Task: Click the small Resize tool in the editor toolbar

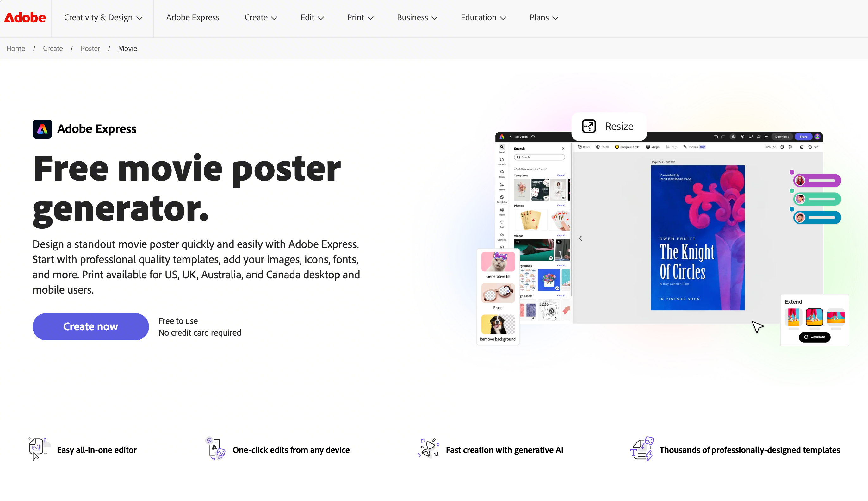Action: pos(584,147)
